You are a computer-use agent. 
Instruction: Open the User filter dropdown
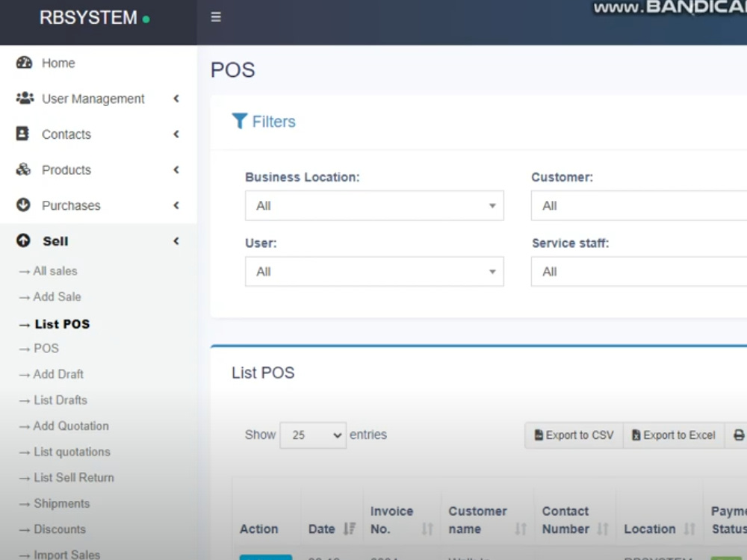(374, 272)
